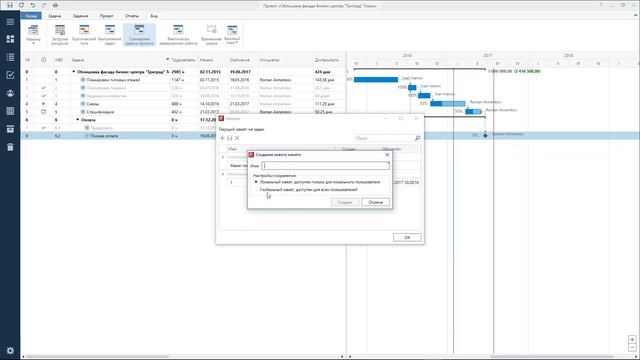640x360 pixels.
Task: Click the Трудозатраты column header
Action: tap(183, 60)
